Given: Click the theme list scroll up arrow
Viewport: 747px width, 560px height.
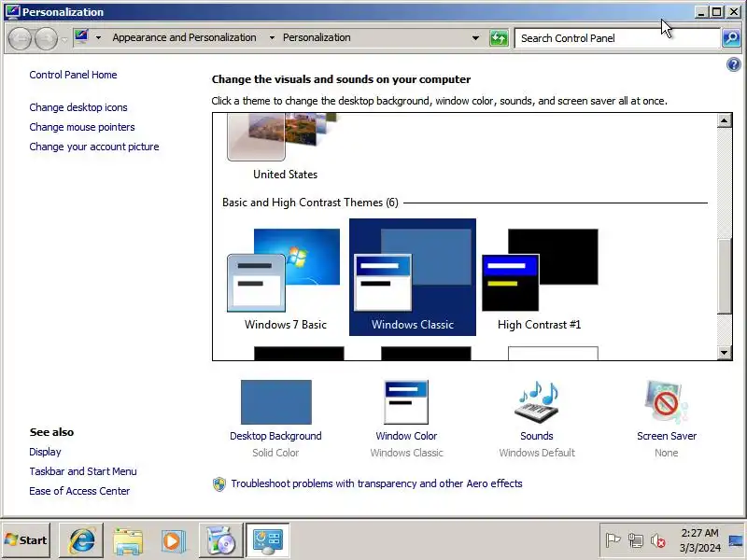Looking at the screenshot, I should coord(725,120).
